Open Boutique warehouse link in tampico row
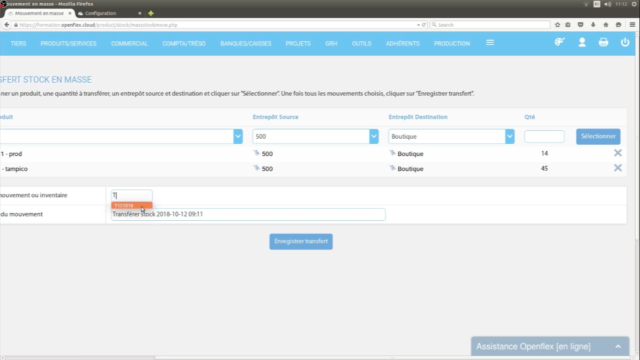Image resolution: width=640 pixels, height=360 pixels. tap(410, 169)
